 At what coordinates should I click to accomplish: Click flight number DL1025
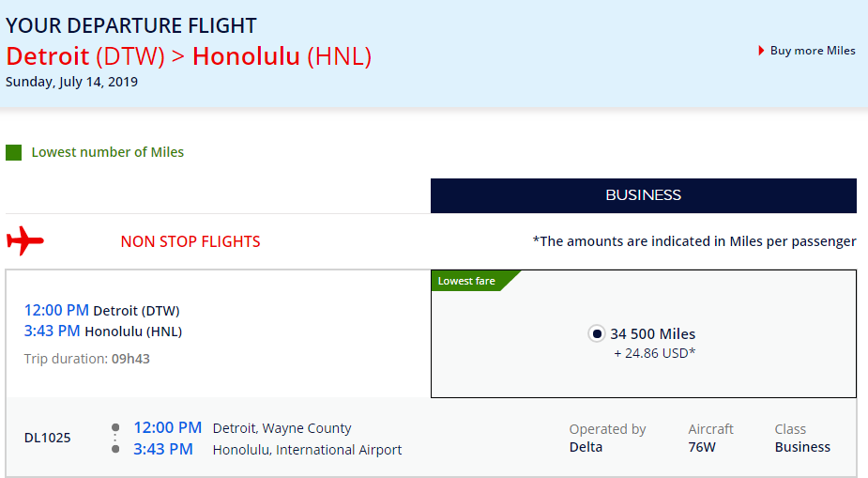[x=48, y=438]
